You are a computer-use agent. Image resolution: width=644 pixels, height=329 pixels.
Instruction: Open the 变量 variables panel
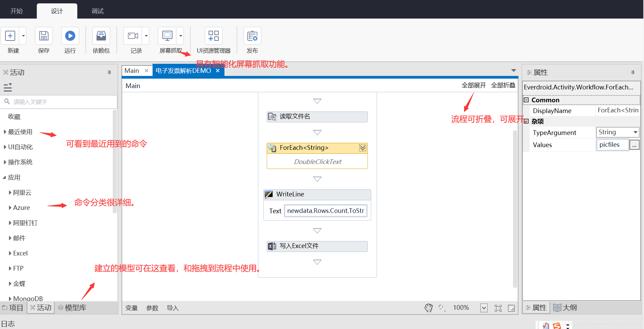click(x=132, y=308)
